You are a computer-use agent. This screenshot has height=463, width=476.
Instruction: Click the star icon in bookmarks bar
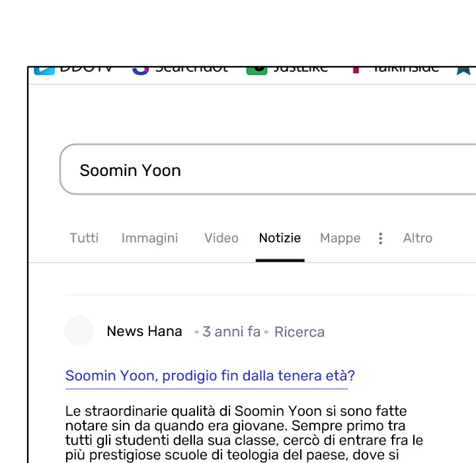pyautogui.click(x=463, y=69)
